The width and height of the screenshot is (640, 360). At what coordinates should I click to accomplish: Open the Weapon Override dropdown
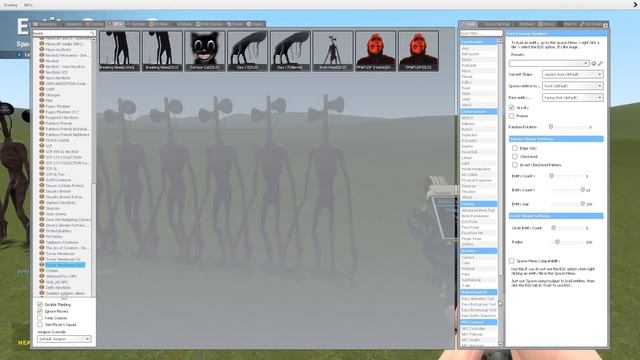(64, 339)
